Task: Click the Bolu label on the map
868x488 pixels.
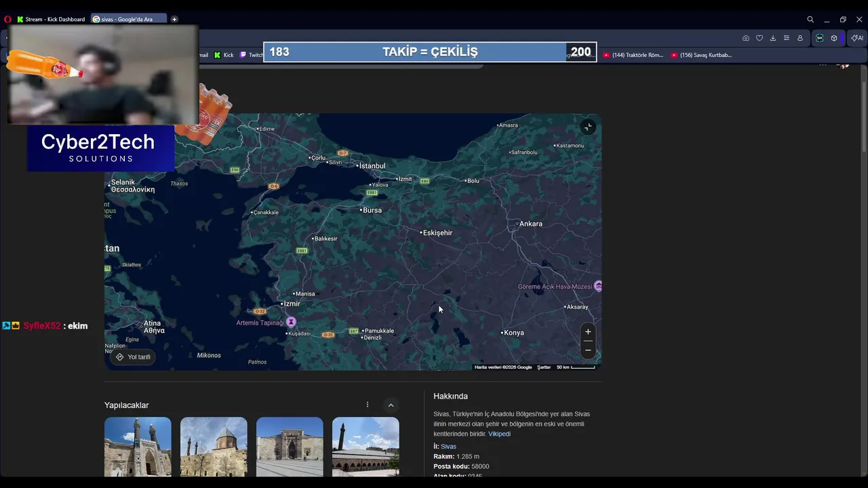Action: click(473, 181)
